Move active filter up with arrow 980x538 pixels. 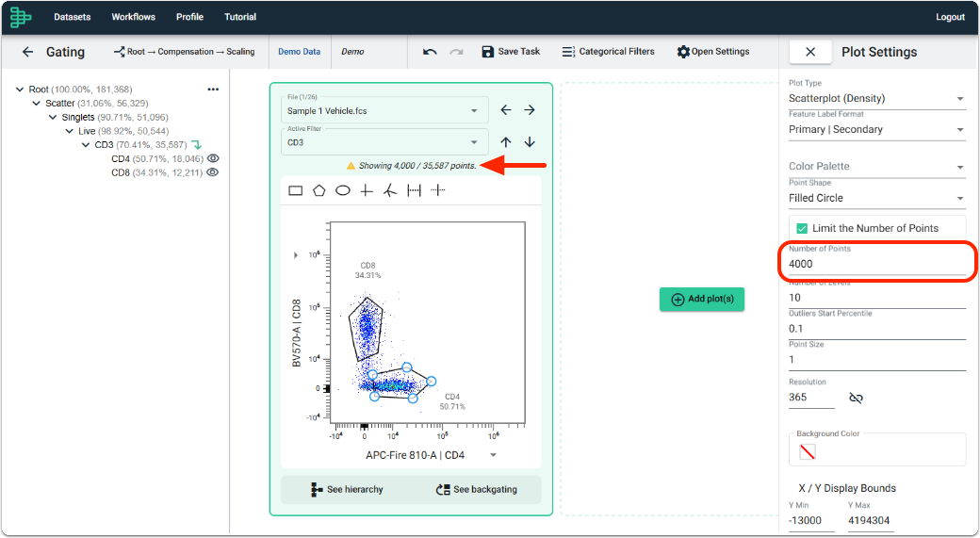[506, 142]
